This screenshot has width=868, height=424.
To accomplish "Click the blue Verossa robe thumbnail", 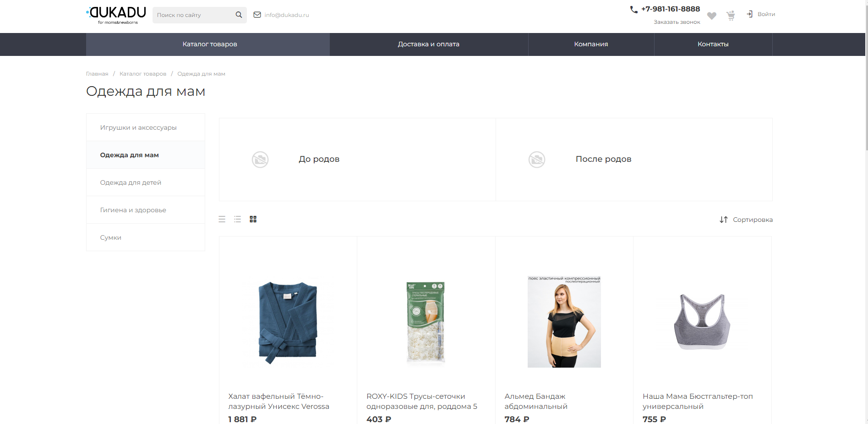I will (x=288, y=323).
